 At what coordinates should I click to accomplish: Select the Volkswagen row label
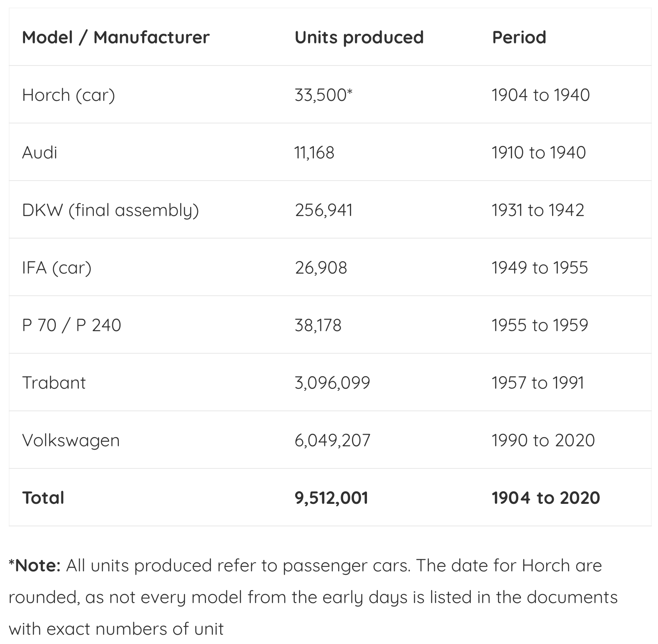point(71,440)
